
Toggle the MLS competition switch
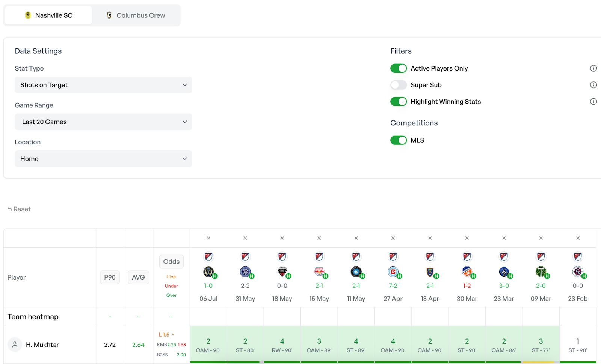[399, 140]
